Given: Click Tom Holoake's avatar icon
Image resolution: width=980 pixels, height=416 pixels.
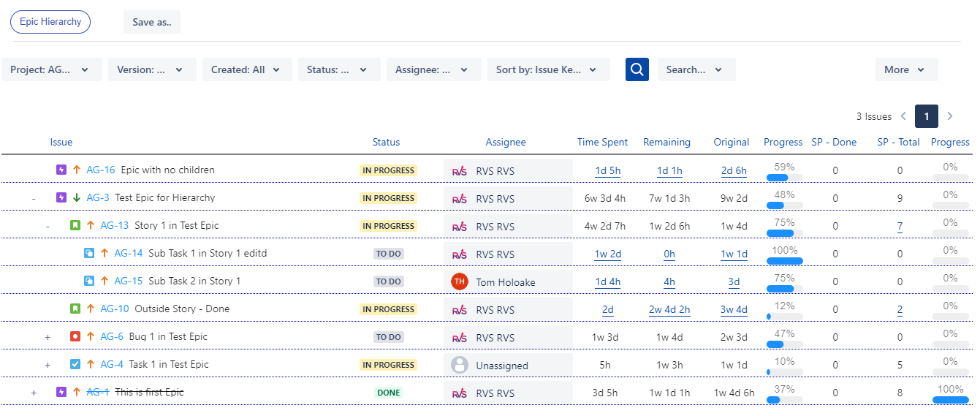Looking at the screenshot, I should 460,281.
